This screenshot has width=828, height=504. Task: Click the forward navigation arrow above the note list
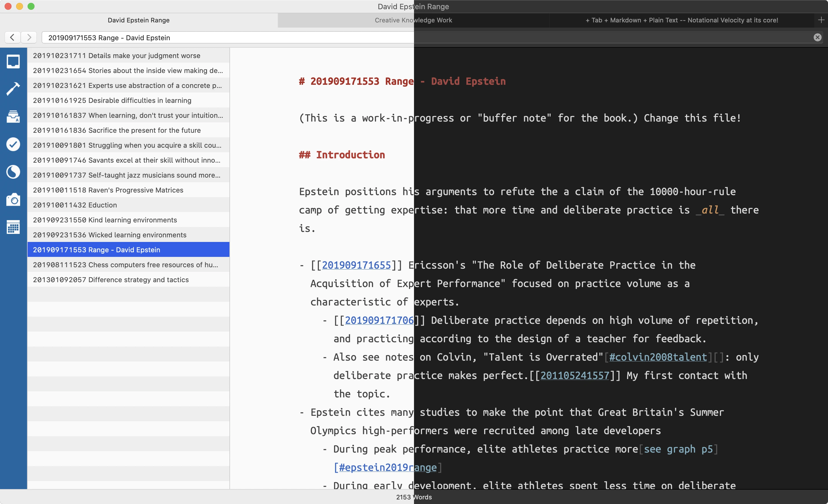(x=29, y=37)
